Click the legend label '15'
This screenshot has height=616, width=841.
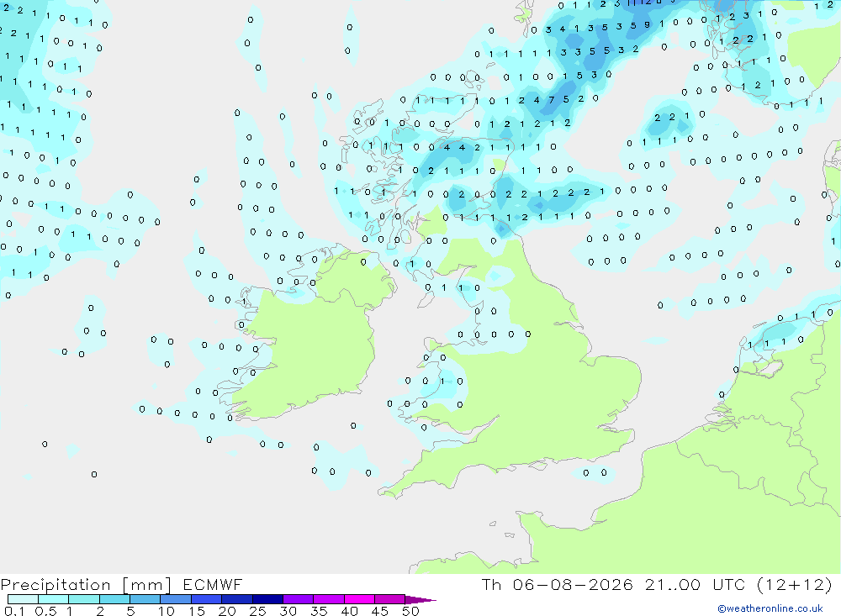pos(196,611)
